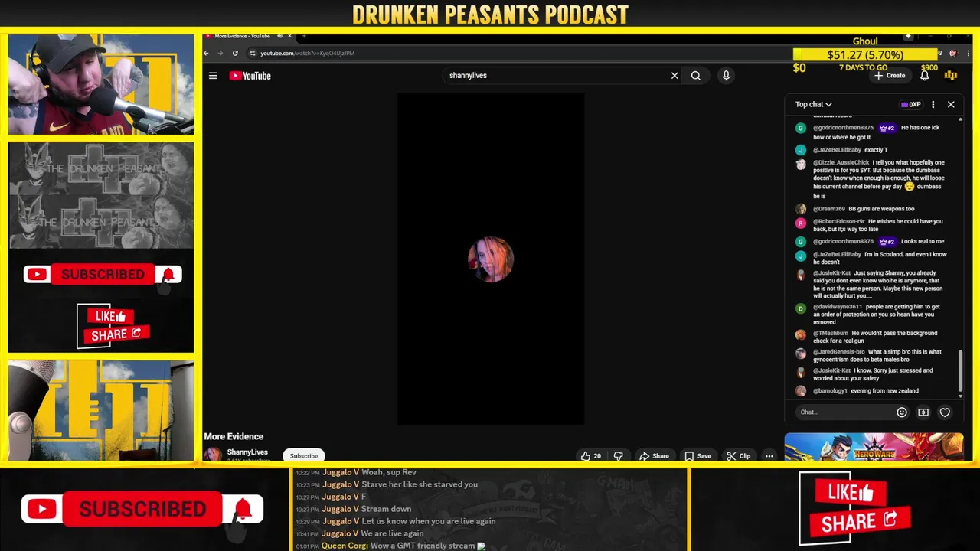Click the chat scrollbar thumb
Screen dimensions: 980x551
point(960,370)
